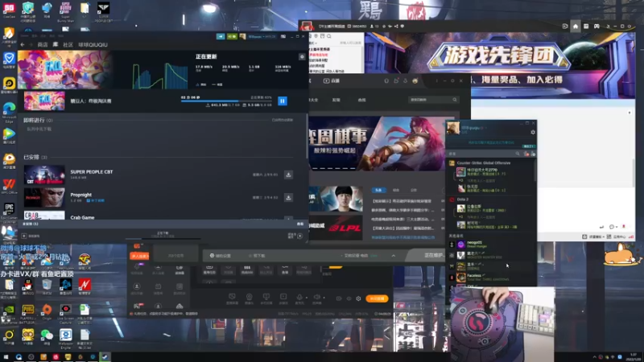Start download for SUPER PEOPLE CBT
Screen dimensions: 644x362
[288, 175]
